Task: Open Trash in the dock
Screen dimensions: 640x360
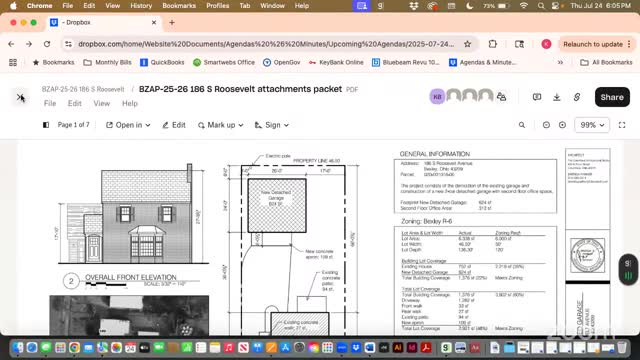Action: click(x=622, y=347)
